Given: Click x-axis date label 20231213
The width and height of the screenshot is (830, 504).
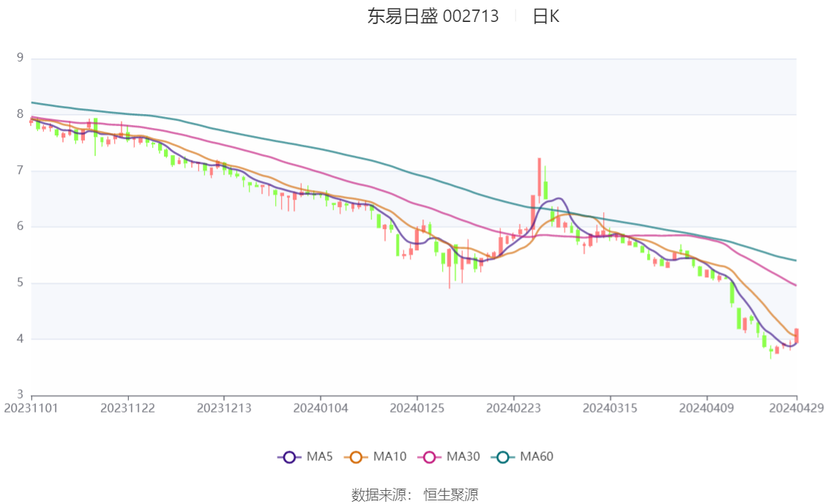Looking at the screenshot, I should pos(224,408).
